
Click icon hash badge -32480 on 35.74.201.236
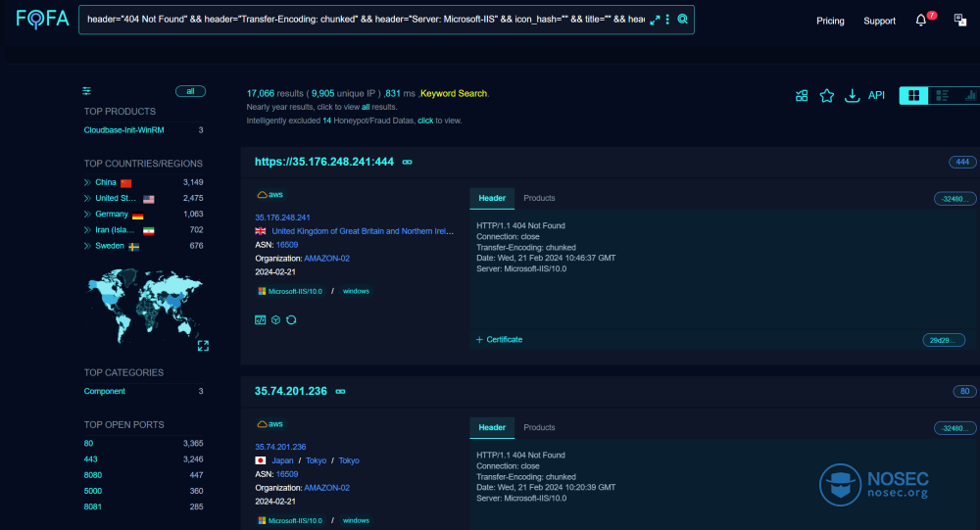[955, 428]
